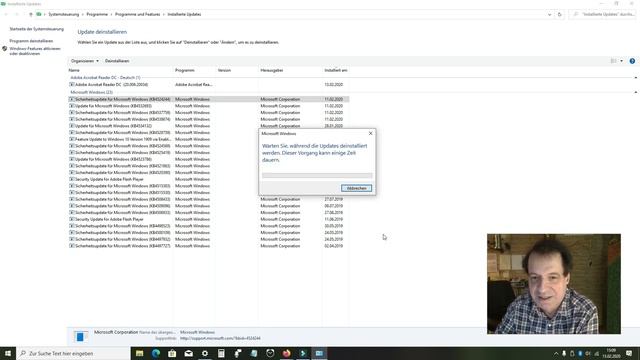The image size is (640, 360).
Task: Open Startseite der Systemsteuerung link
Action: click(37, 29)
